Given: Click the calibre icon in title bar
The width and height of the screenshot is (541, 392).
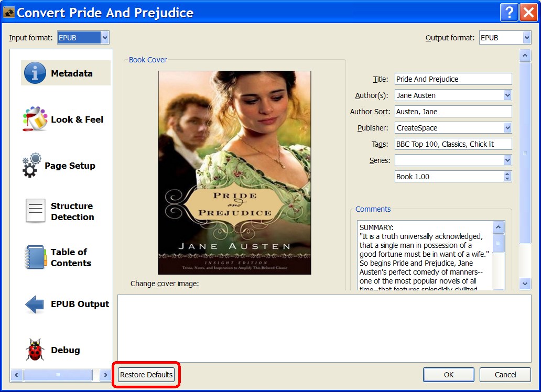Looking at the screenshot, I should [x=8, y=13].
